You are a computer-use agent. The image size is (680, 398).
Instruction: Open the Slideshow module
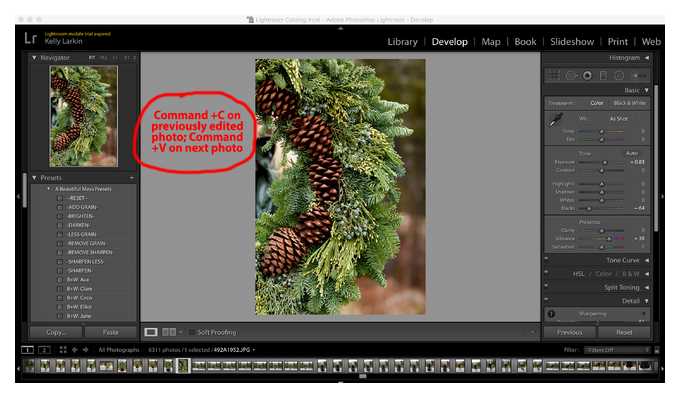(x=572, y=42)
